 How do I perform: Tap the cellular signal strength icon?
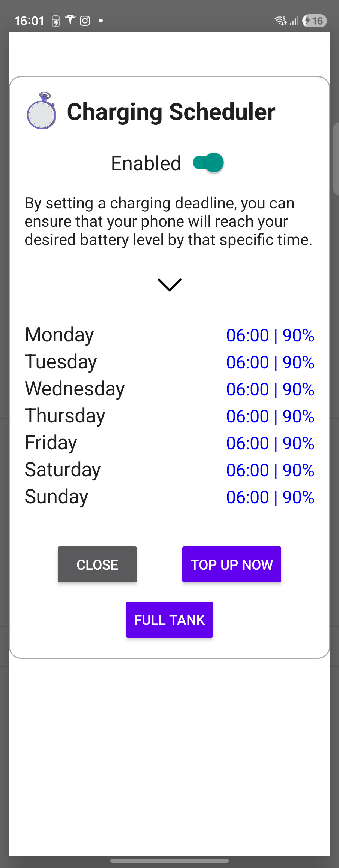pos(294,21)
